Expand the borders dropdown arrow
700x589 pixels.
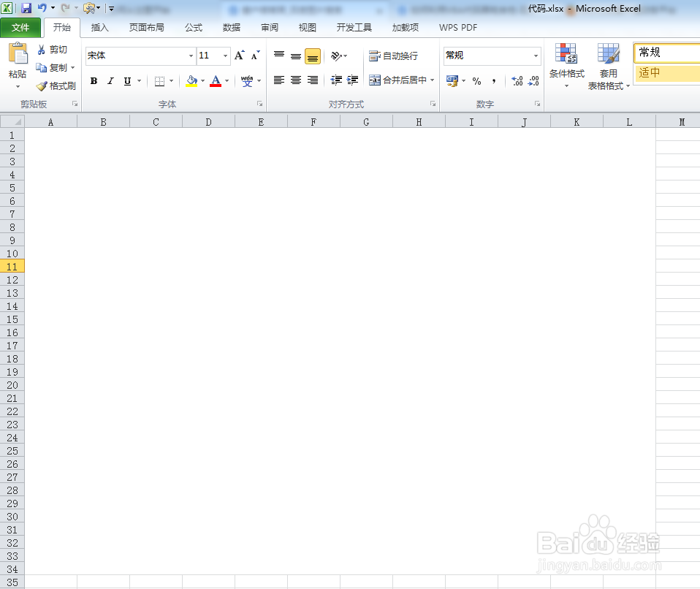pos(172,81)
